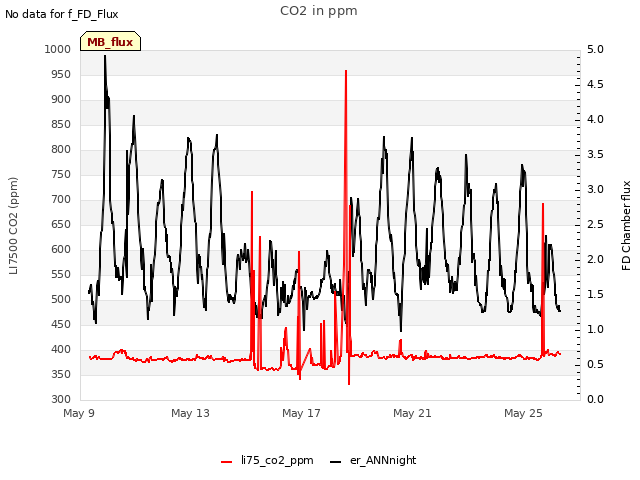Image resolution: width=640 pixels, height=480 pixels.
Task: Click the LI7500 CO2 (ppm) axis title
Action: (x=13, y=226)
